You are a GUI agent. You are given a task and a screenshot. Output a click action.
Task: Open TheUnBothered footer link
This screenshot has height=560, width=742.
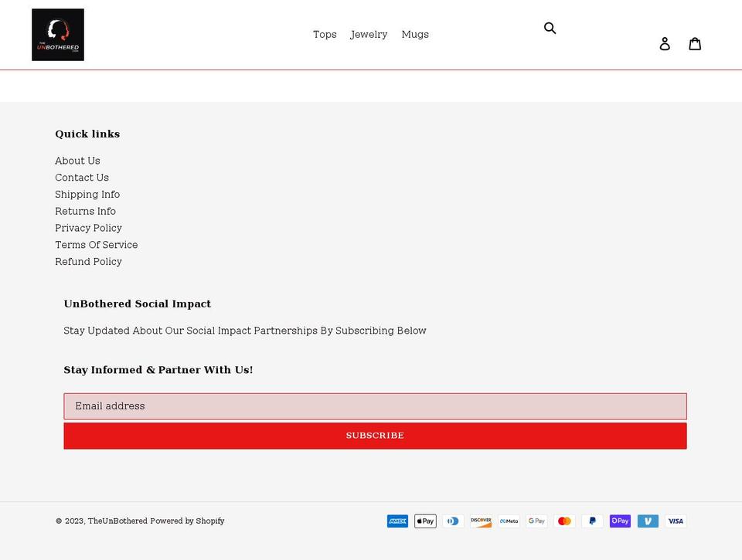pos(117,521)
